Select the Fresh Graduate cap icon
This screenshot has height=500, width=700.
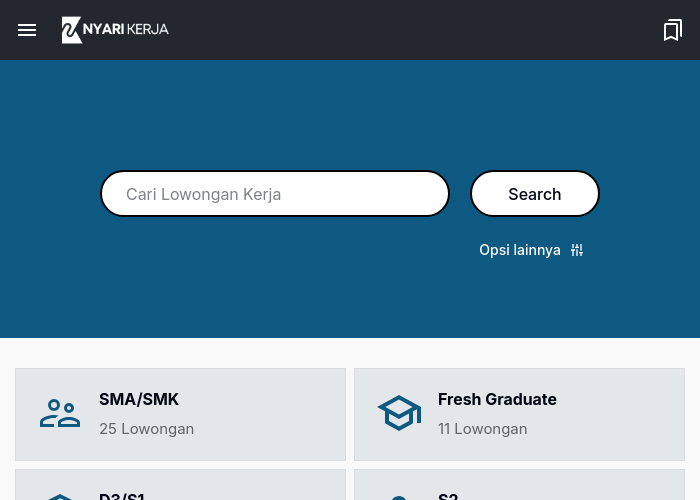399,413
